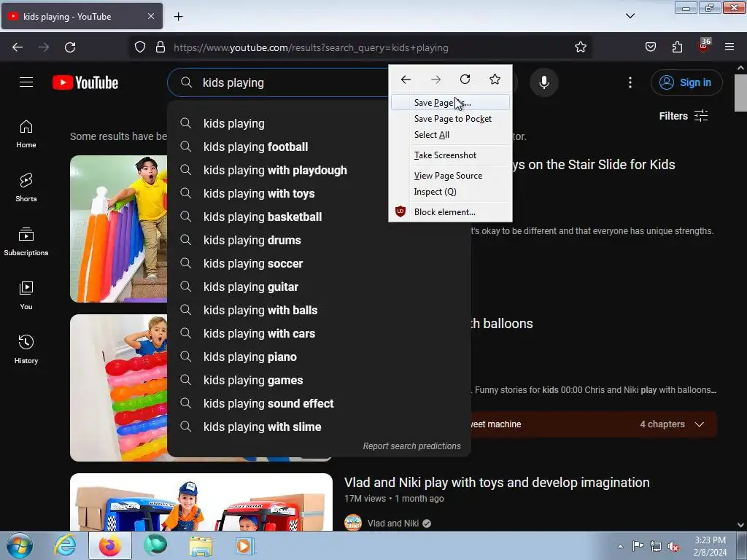Open the toy trucks video thumbnail
The height and width of the screenshot is (560, 747).
pos(201,502)
